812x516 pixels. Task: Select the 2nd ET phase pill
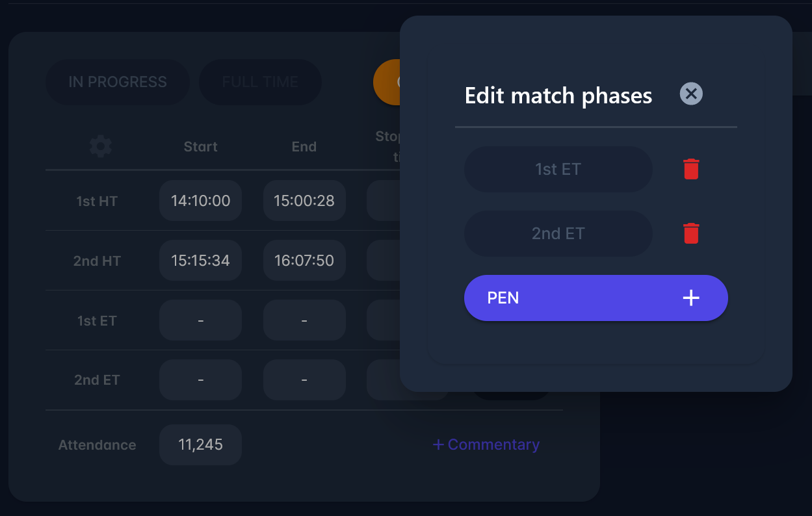coord(558,233)
